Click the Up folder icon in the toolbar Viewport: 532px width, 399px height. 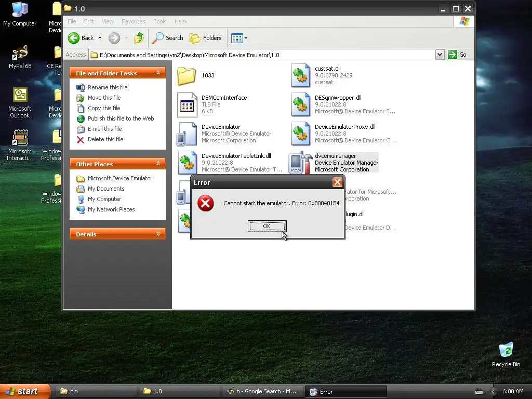tap(139, 38)
